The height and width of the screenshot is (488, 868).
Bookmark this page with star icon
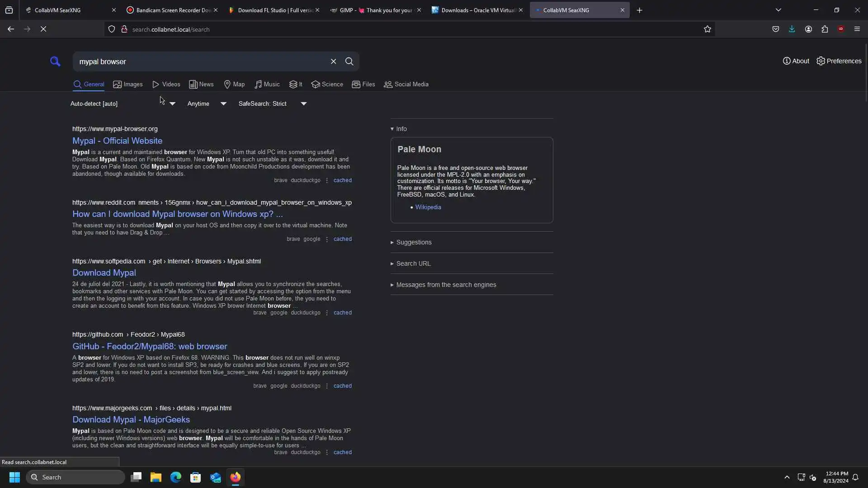point(707,29)
